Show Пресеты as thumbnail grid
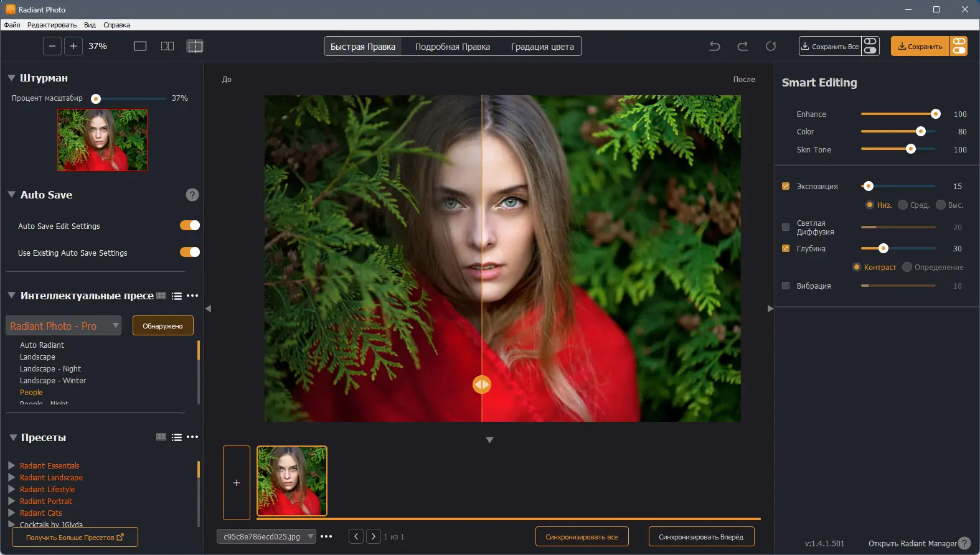 pyautogui.click(x=161, y=437)
